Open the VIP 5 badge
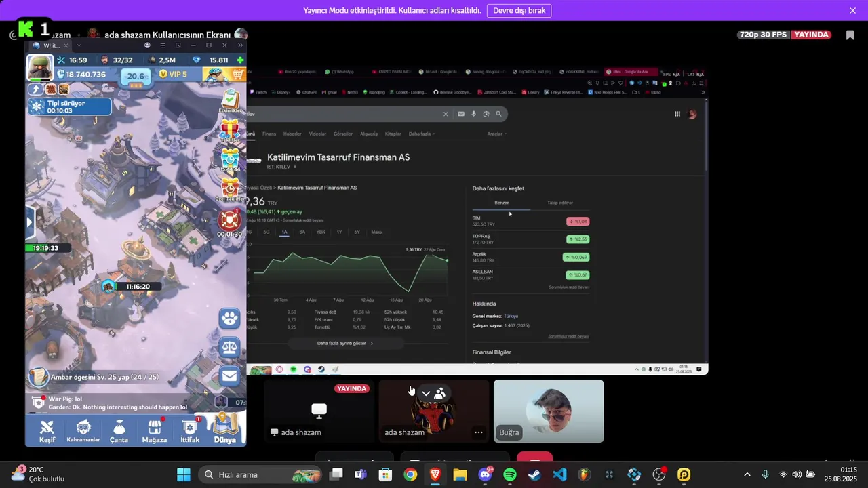Image resolution: width=868 pixels, height=488 pixels. click(173, 74)
